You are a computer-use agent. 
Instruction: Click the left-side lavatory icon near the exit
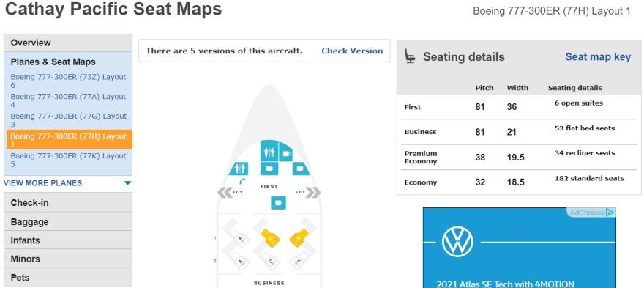(239, 169)
